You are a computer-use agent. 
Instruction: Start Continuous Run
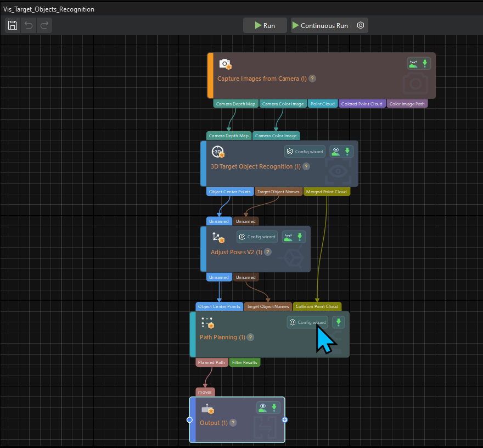tap(321, 25)
